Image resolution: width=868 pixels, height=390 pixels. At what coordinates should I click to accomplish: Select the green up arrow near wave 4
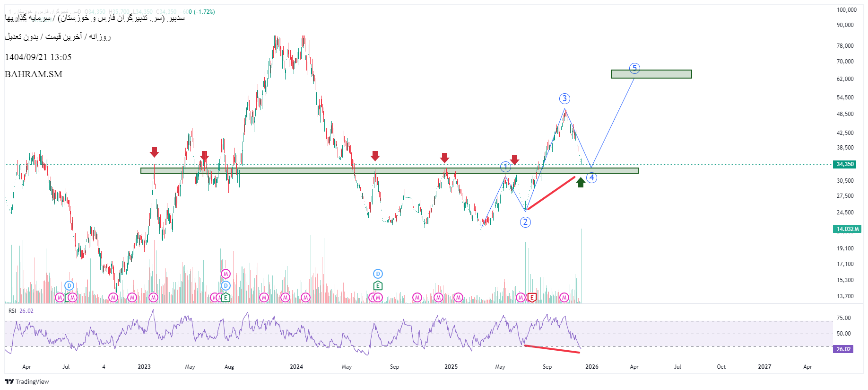(581, 182)
